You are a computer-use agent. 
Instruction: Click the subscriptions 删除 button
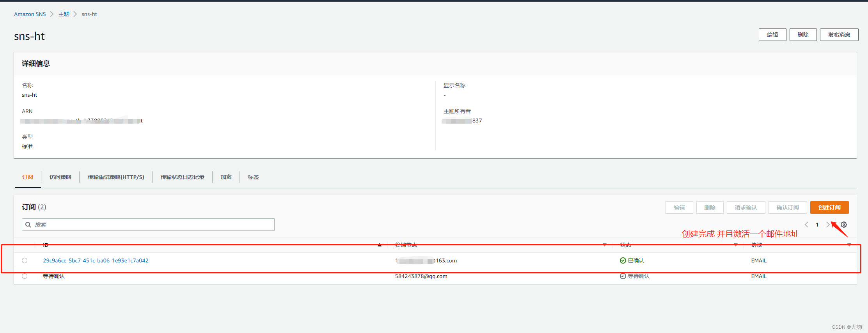710,207
